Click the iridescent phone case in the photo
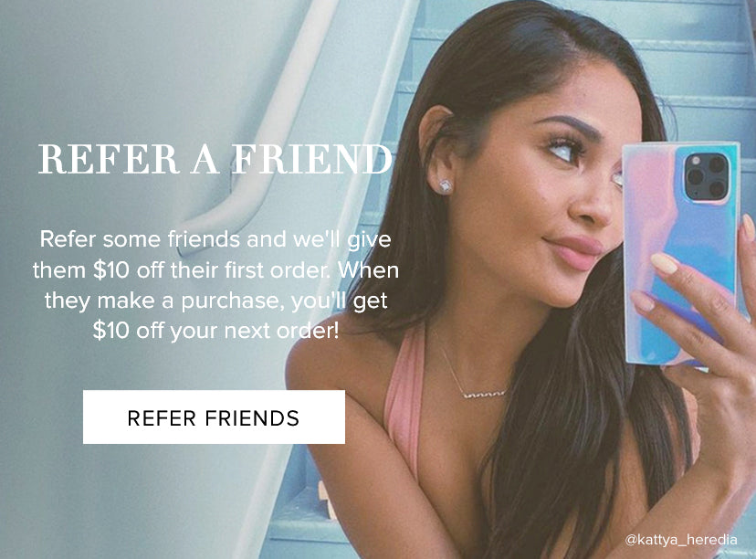 [x=681, y=253]
